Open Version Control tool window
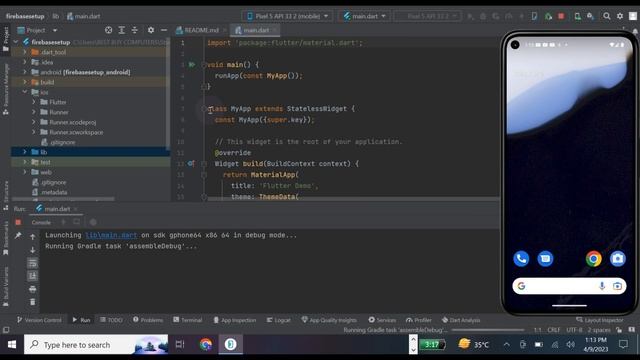The width and height of the screenshot is (640, 360). (39, 320)
